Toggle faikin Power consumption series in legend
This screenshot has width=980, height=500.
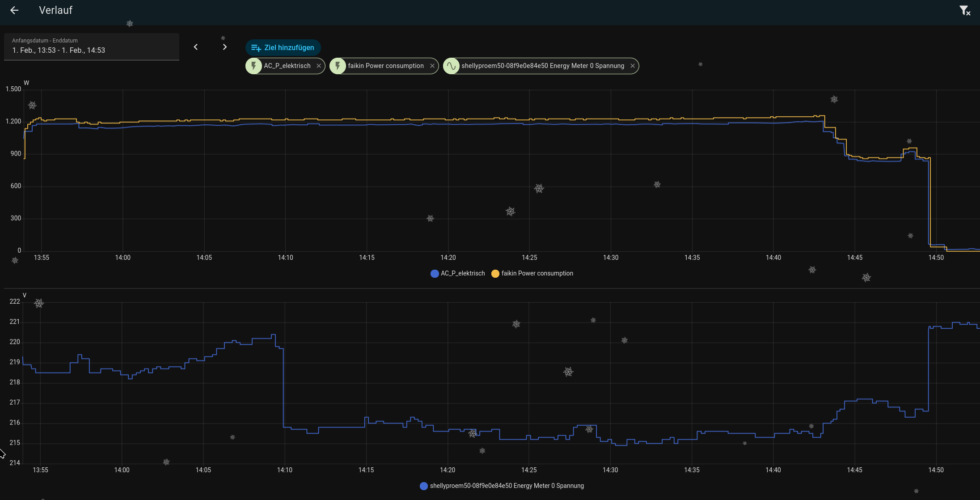(x=532, y=273)
